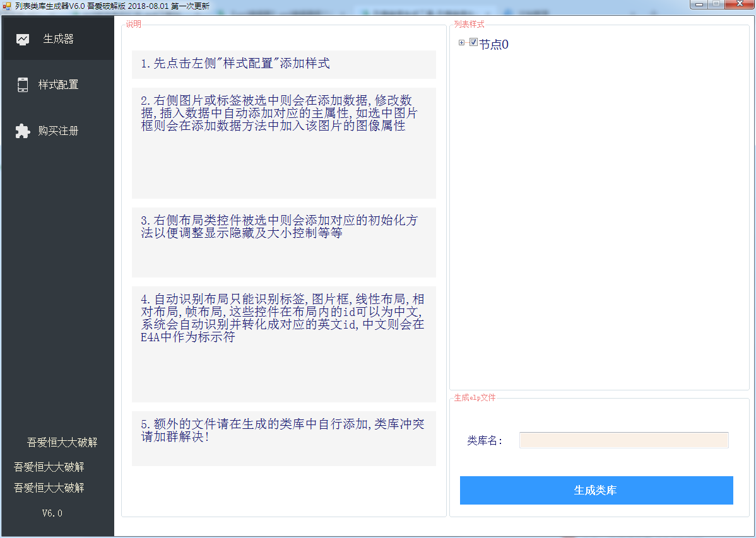Click instruction 4 about 自动识别布局
Screen dimensions: 756x538
[x=283, y=344]
